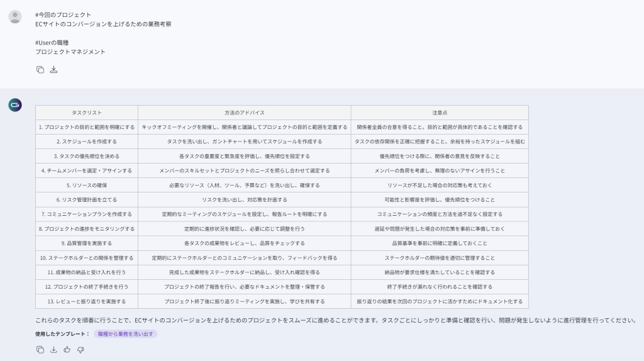Open the 職種から業務を洗い出す template tag
The image size is (644, 361).
pyautogui.click(x=125, y=334)
